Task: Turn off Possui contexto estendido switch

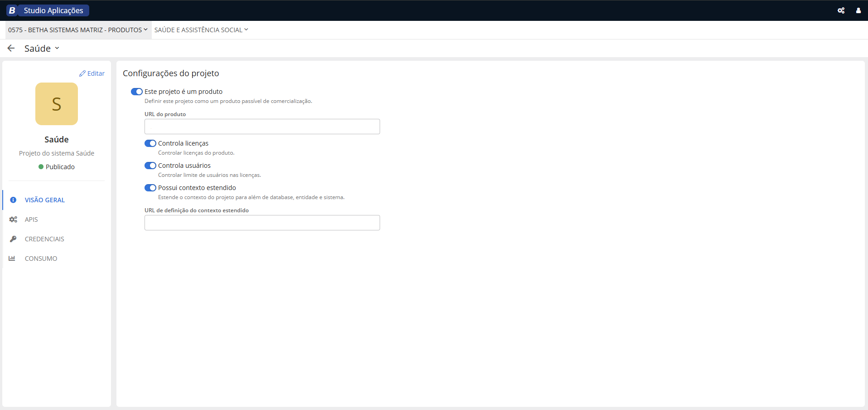Action: coord(150,188)
